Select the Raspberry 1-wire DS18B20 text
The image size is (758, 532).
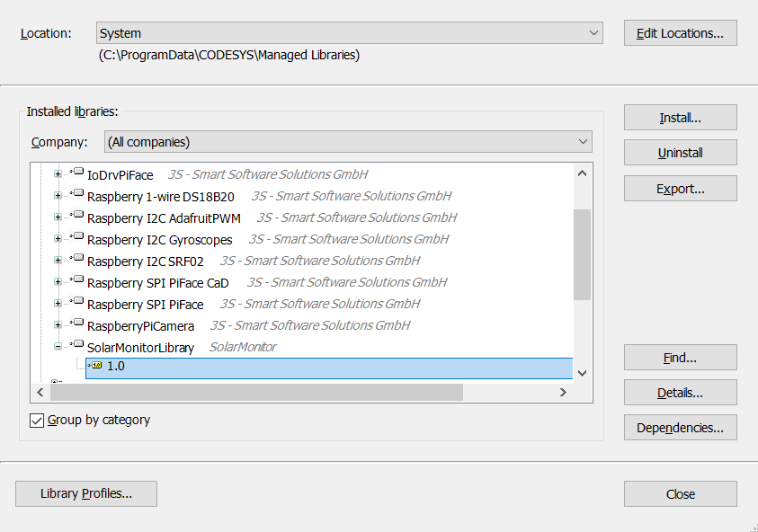tap(160, 197)
